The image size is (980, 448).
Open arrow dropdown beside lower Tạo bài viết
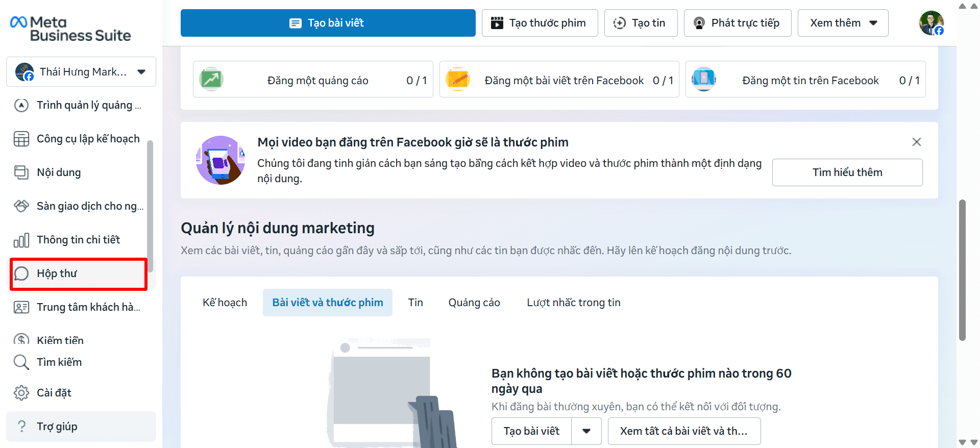pos(586,431)
